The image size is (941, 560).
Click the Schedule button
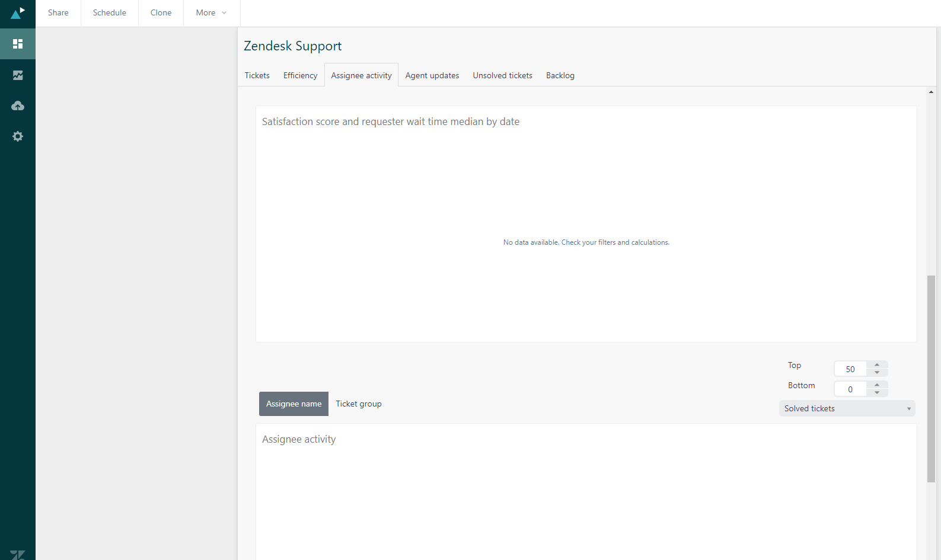tap(110, 12)
